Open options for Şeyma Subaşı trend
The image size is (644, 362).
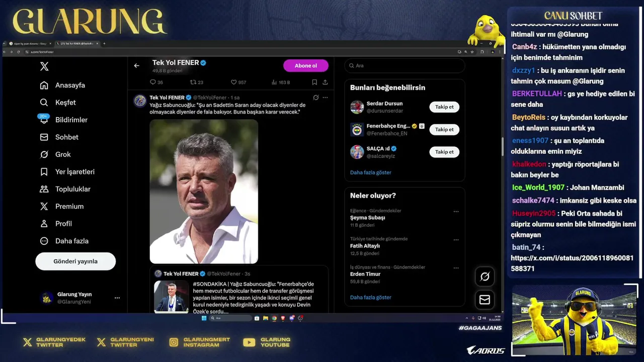point(456,212)
